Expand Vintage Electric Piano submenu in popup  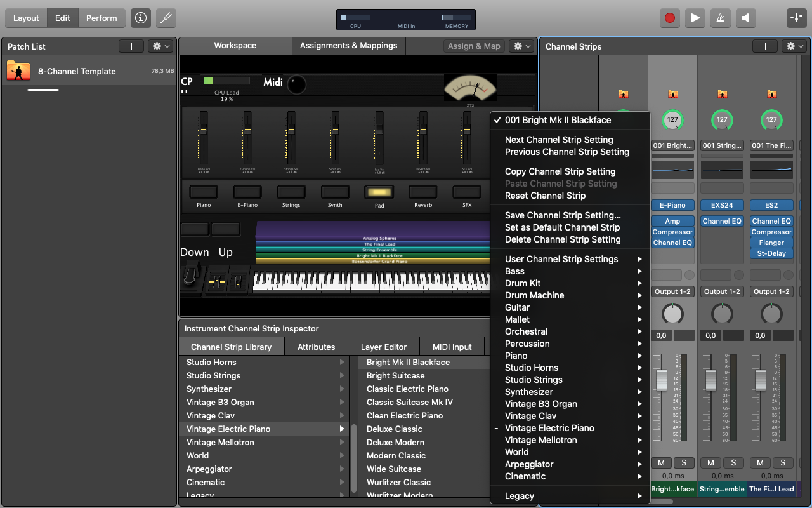click(570, 428)
